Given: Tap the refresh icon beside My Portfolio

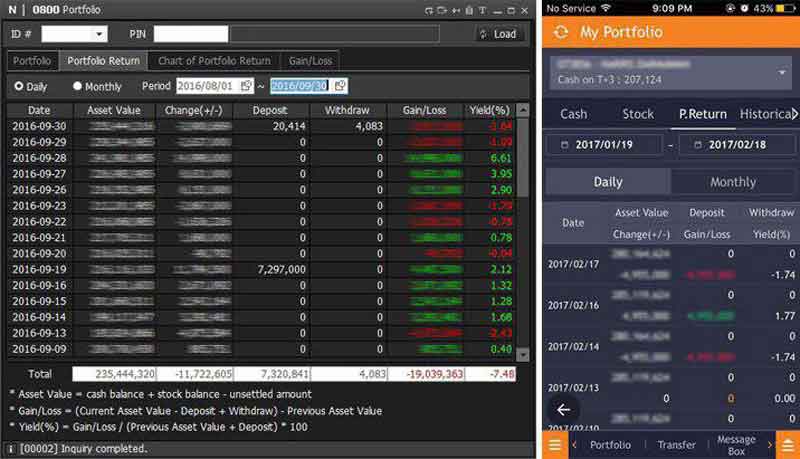Looking at the screenshot, I should [x=561, y=32].
